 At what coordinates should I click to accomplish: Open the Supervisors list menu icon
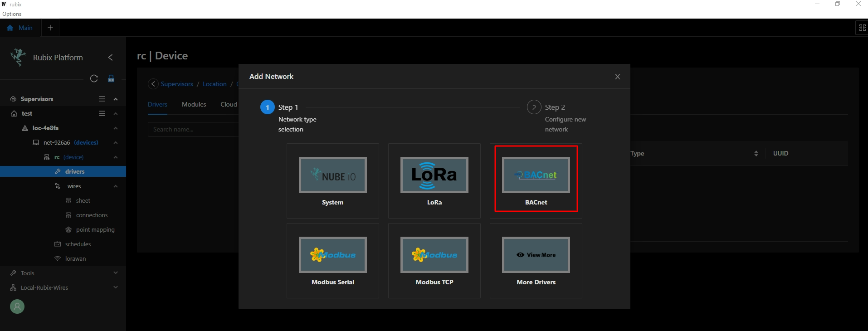coord(102,99)
